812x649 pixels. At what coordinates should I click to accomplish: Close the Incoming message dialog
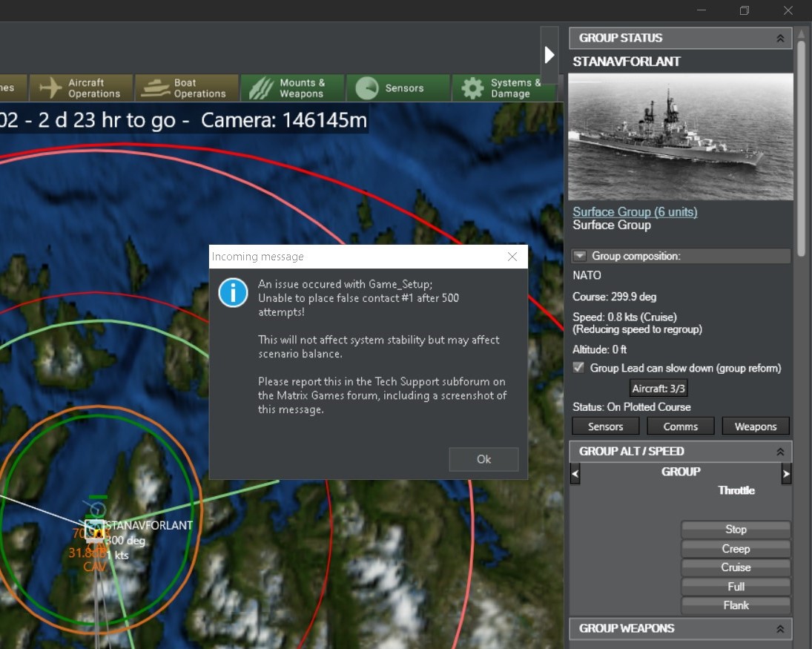tap(512, 257)
